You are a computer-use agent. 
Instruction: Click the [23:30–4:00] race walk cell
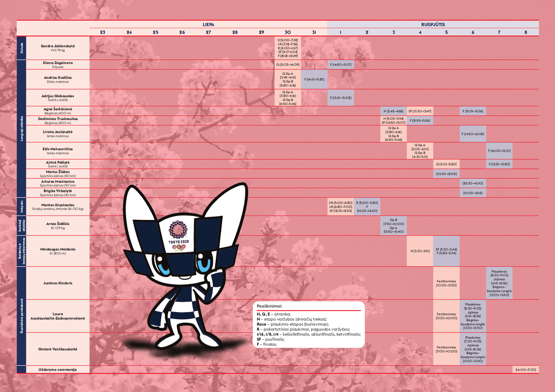point(473,183)
